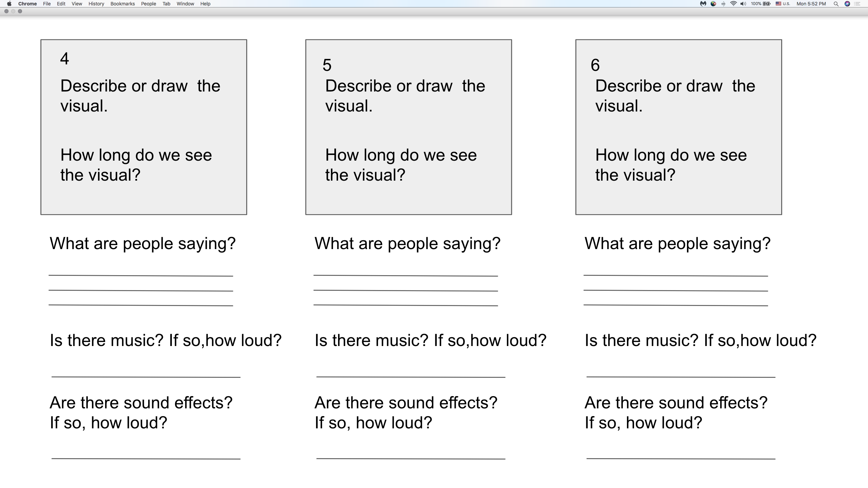Open the Notification Center list icon
Screen dimensions: 868x488
[x=857, y=4]
